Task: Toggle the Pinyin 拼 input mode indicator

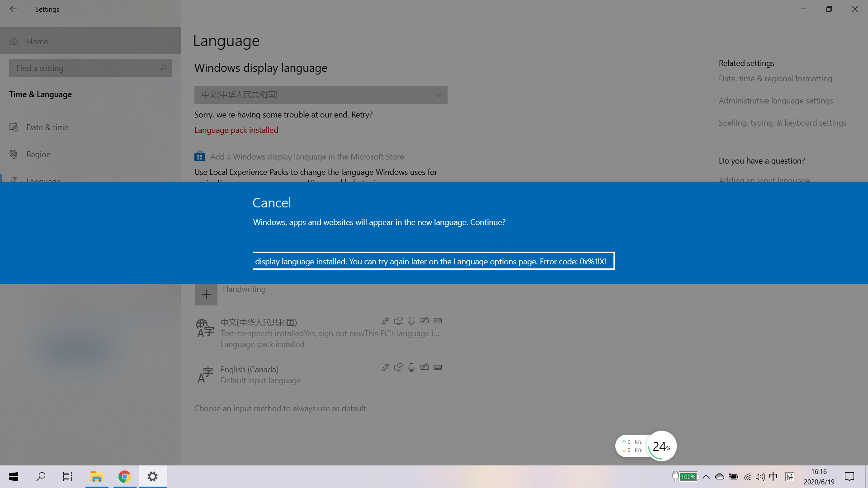Action: 790,476
